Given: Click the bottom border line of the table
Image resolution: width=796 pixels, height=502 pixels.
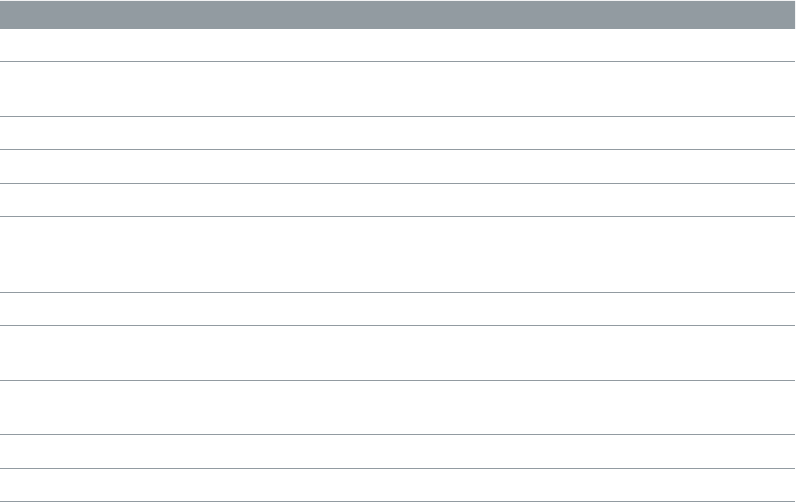Looking at the screenshot, I should [398, 500].
